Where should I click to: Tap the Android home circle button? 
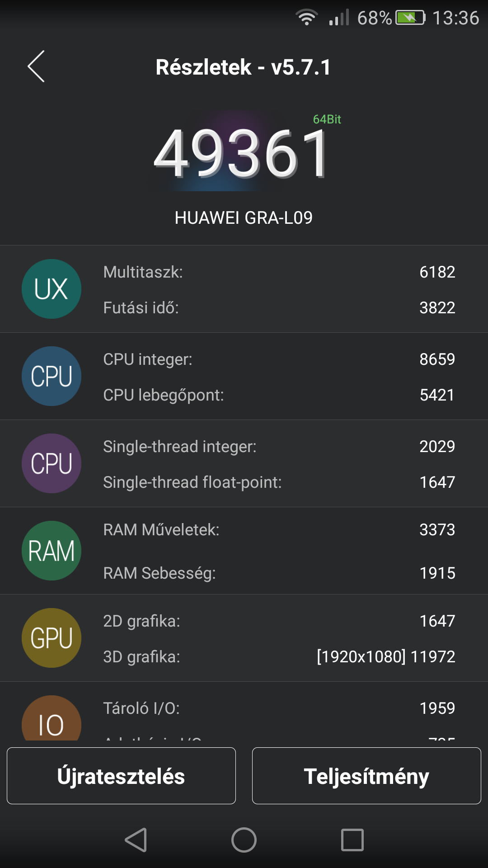click(244, 840)
